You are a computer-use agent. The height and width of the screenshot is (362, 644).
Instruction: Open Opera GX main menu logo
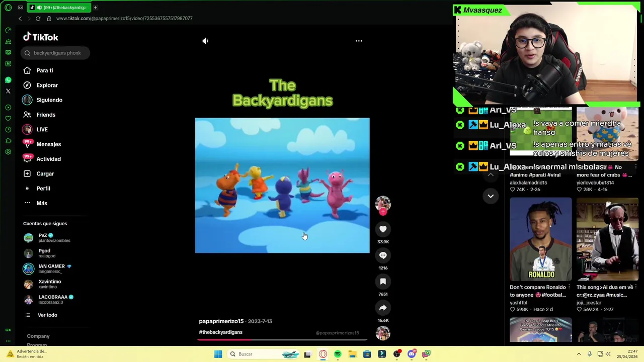pyautogui.click(x=8, y=8)
